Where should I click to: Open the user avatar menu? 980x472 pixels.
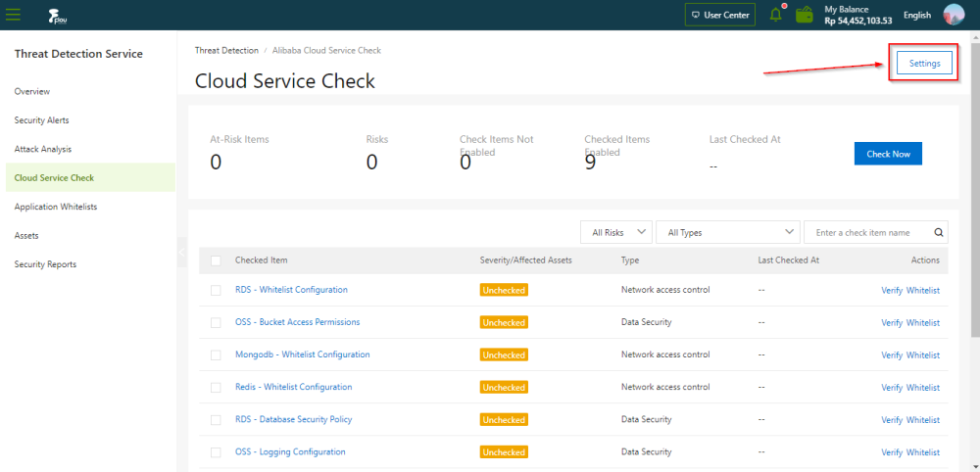point(954,15)
